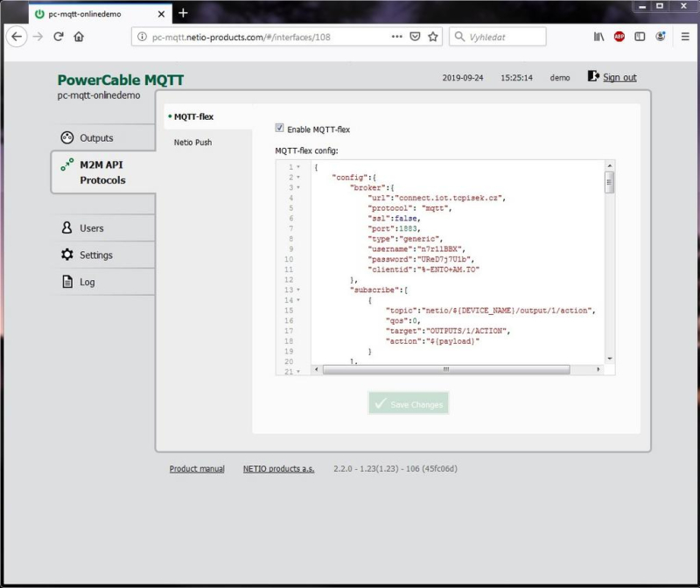Click the Sign out link
Viewport: 700px width, 588px height.
tap(619, 77)
